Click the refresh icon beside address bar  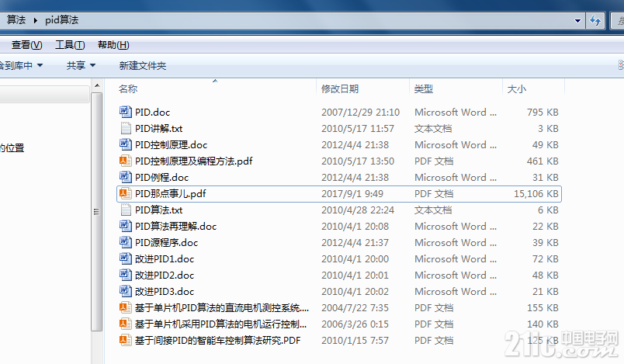point(595,20)
